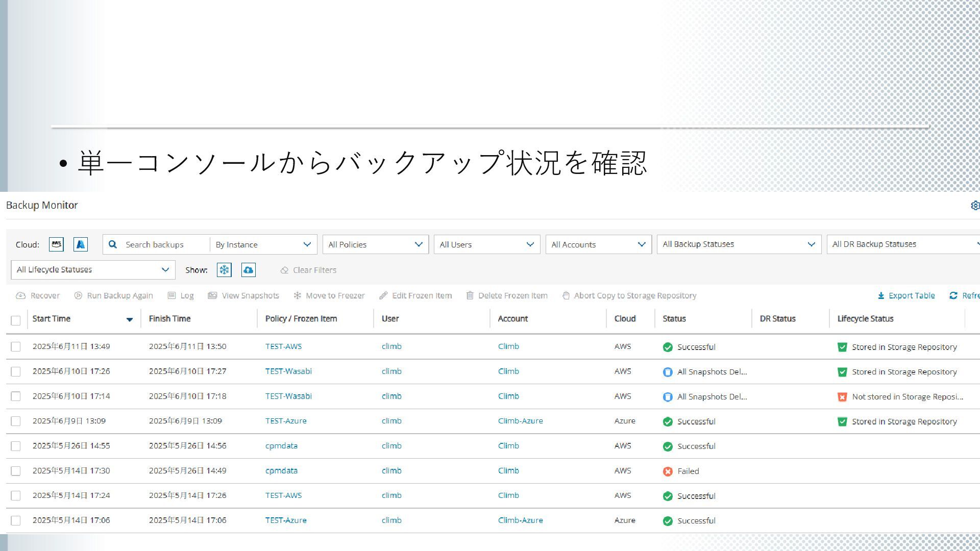Sort by Status column header

click(x=674, y=318)
